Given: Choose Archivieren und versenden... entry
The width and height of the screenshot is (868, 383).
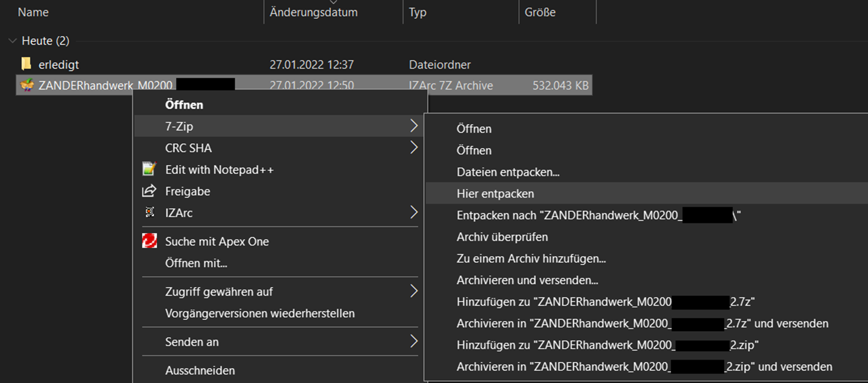Looking at the screenshot, I should point(527,280).
